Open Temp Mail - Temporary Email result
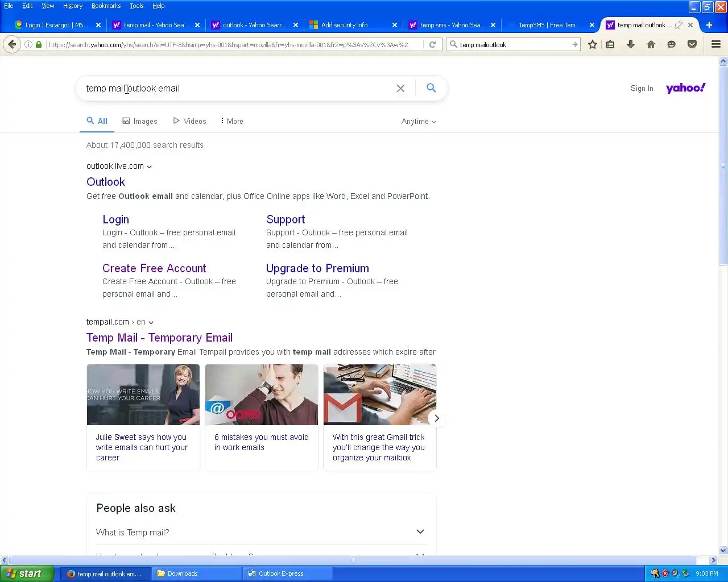Screen dimensions: 728x582 [x=159, y=338]
